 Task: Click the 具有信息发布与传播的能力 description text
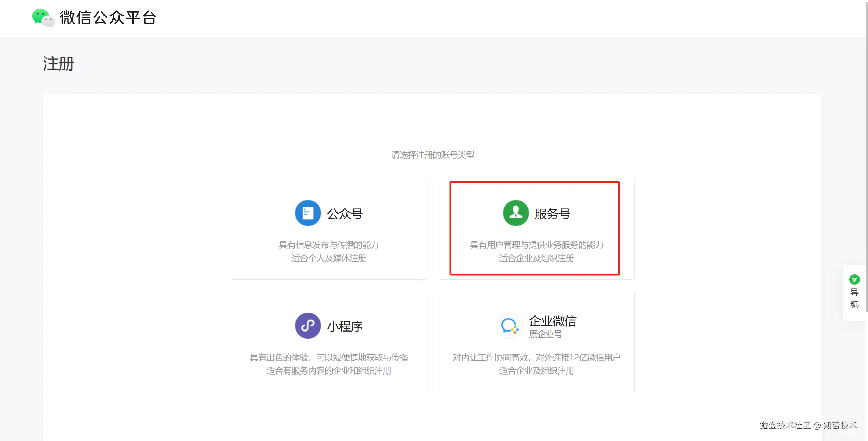click(x=328, y=245)
